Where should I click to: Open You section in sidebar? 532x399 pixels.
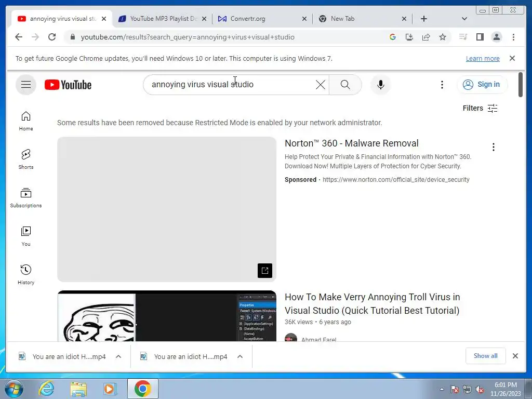(x=26, y=236)
